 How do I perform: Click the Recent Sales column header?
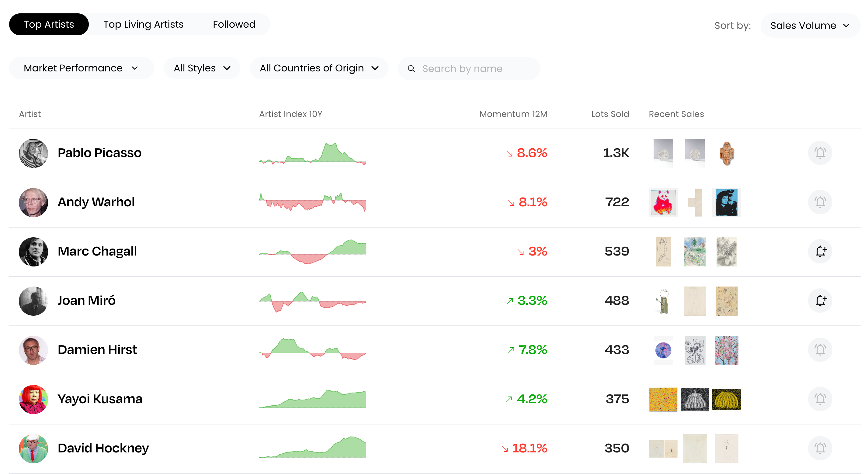pyautogui.click(x=676, y=114)
